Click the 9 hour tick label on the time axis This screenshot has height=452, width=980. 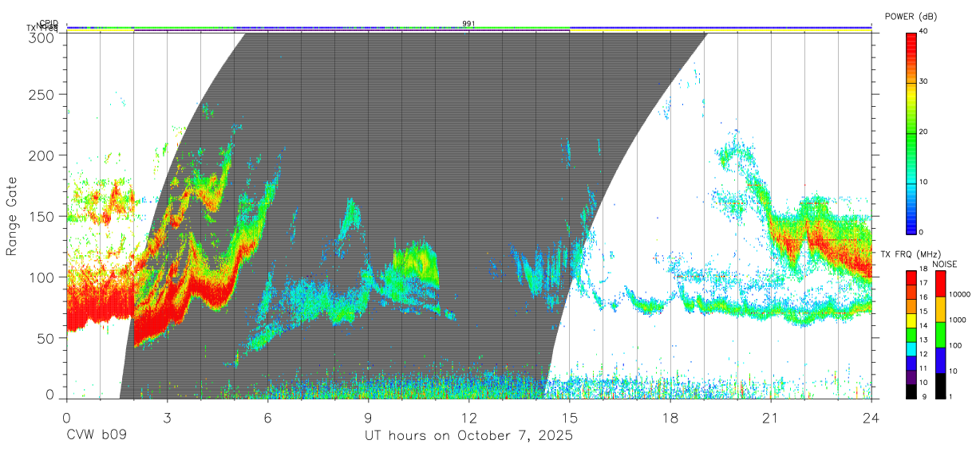(368, 417)
